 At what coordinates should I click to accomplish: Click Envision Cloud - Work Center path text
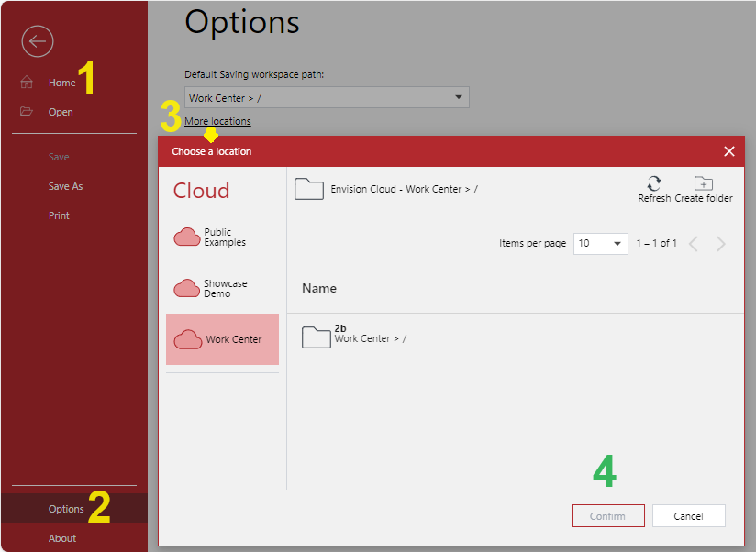404,189
